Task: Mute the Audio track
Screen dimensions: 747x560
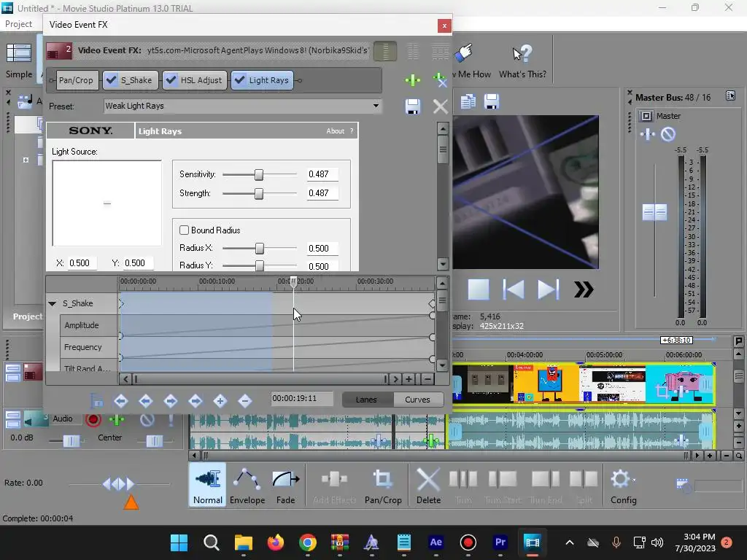Action: click(147, 419)
